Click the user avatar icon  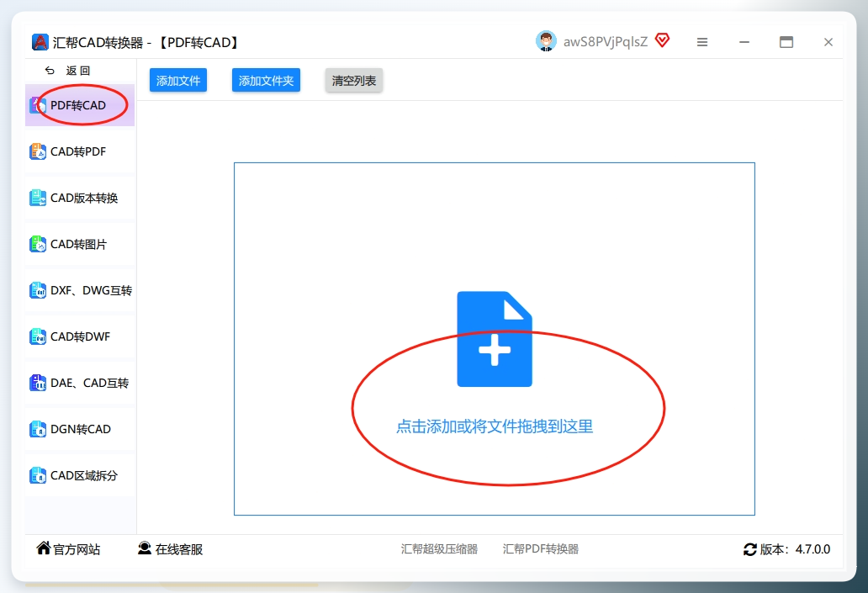point(546,41)
